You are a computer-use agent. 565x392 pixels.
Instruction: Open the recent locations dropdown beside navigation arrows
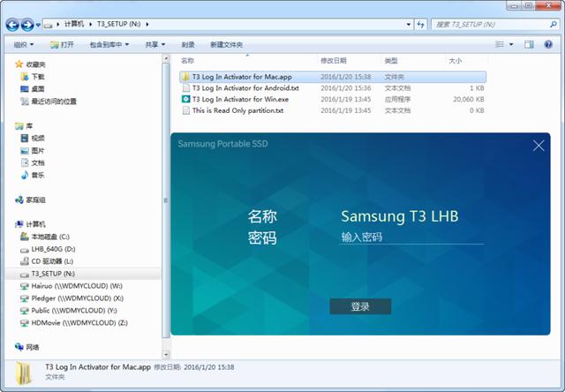[38, 25]
